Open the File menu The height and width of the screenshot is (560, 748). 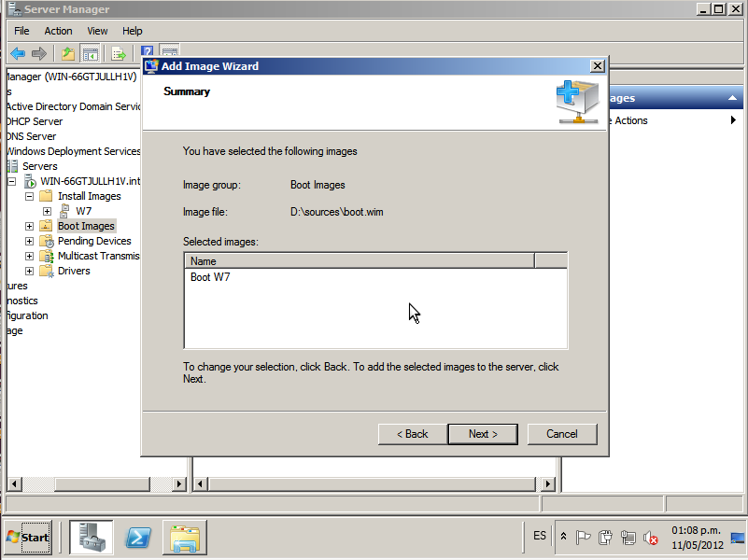(x=21, y=31)
